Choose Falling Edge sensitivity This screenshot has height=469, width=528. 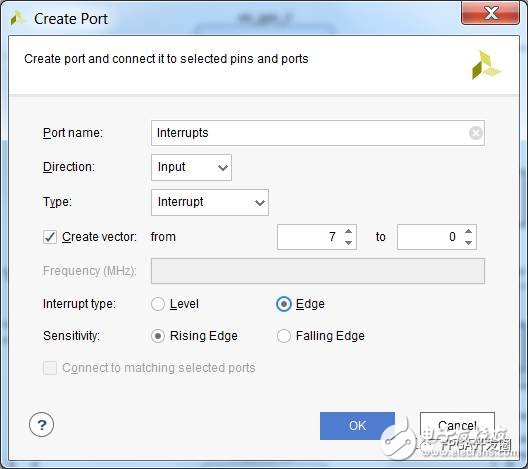pyautogui.click(x=284, y=336)
